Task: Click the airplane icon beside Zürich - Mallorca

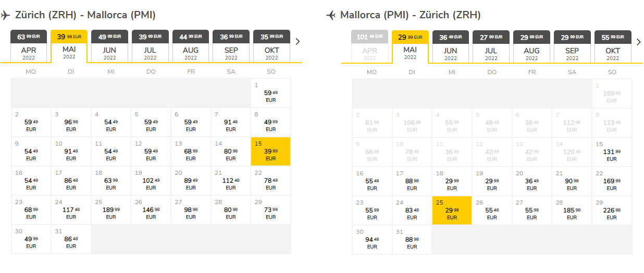Action: pos(6,16)
